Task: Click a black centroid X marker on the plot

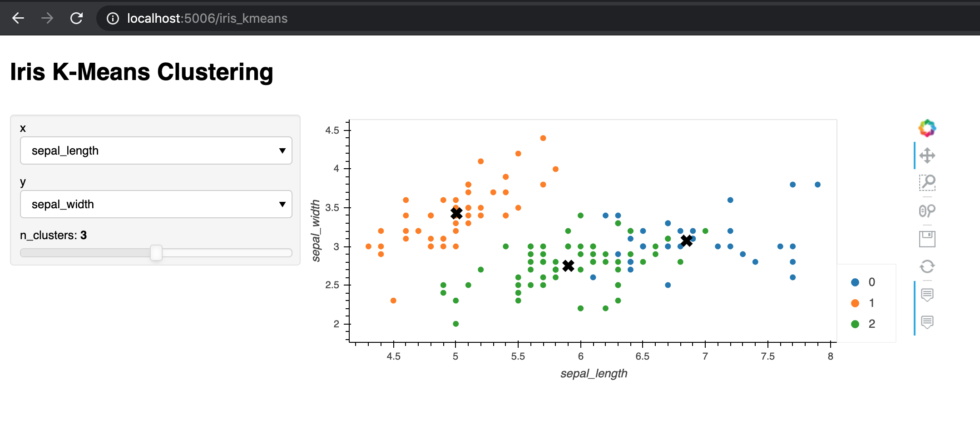Action: 456,214
